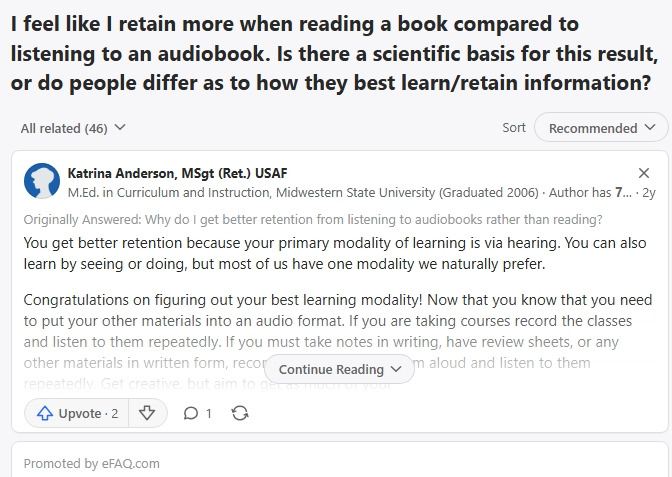Open Katrina Anderson, MSgt (Ret.) USAF profile
Screen dimensions: 672x477
[x=177, y=173]
